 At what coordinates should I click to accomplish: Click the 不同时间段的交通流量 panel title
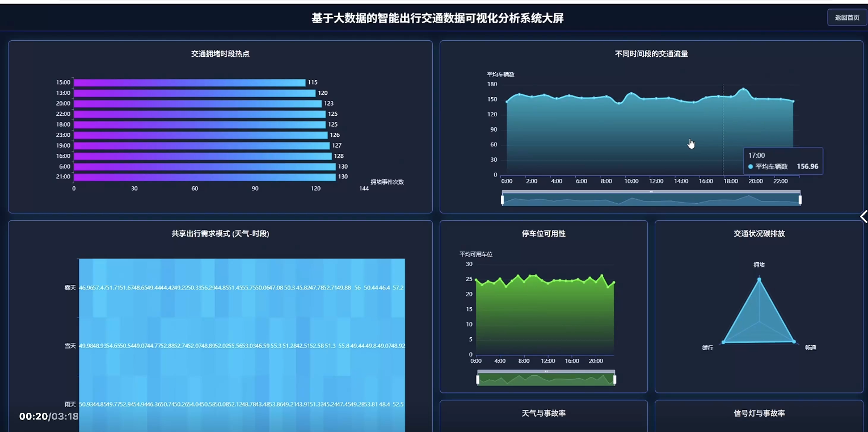[651, 54]
